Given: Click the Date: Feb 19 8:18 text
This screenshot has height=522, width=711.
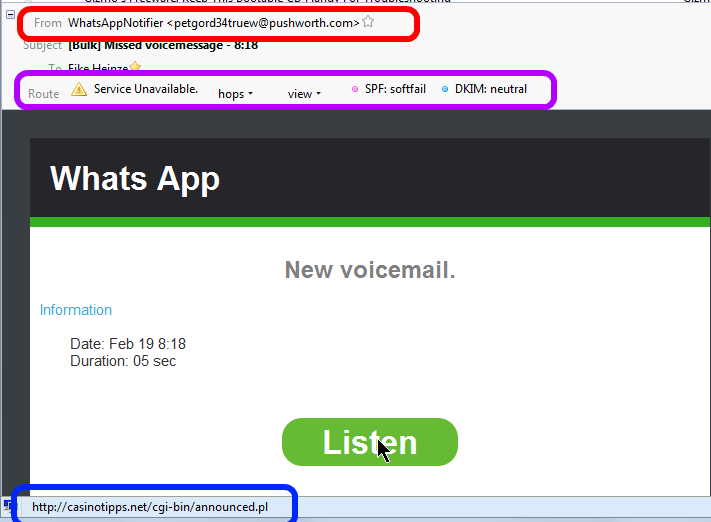Looking at the screenshot, I should (128, 344).
